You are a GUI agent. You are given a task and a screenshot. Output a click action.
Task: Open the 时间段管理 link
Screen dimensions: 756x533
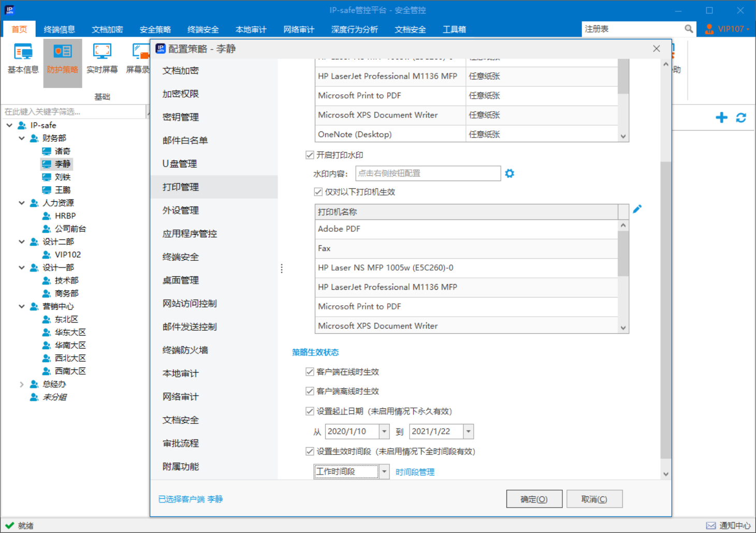coord(415,472)
